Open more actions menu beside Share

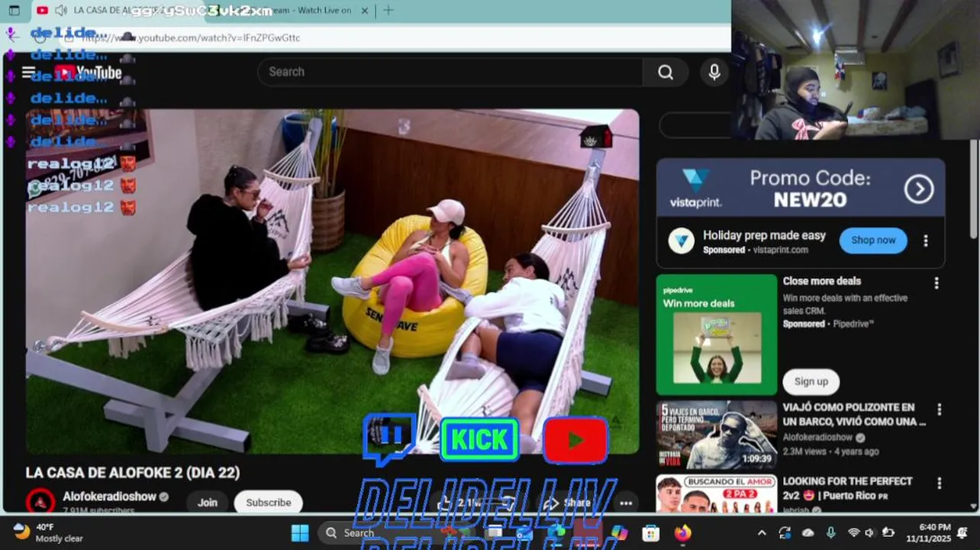626,503
